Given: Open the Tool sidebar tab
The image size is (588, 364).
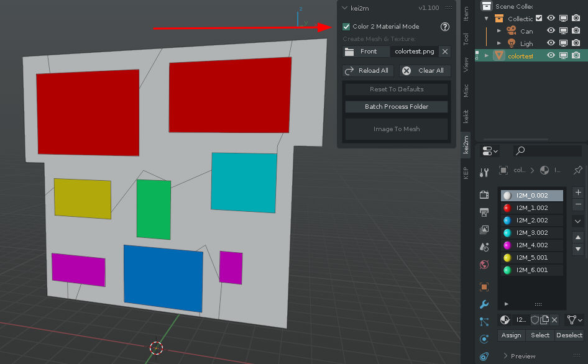Looking at the screenshot, I should 466,39.
